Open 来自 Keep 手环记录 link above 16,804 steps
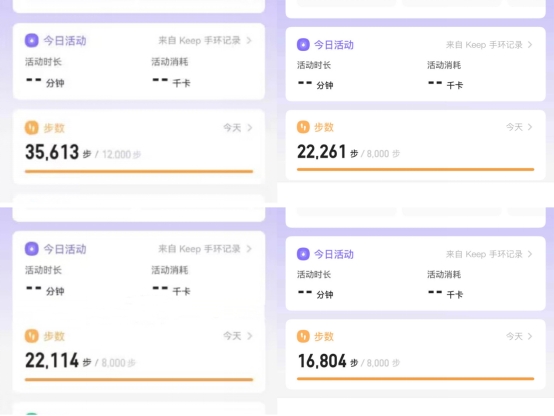The width and height of the screenshot is (554, 416). [x=489, y=254]
